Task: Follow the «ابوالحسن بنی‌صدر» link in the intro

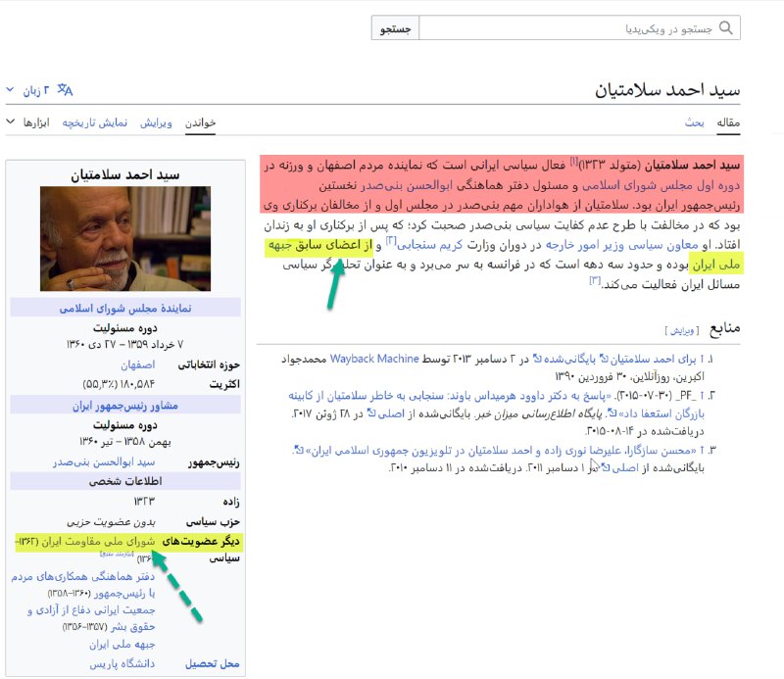Action: 406,185
